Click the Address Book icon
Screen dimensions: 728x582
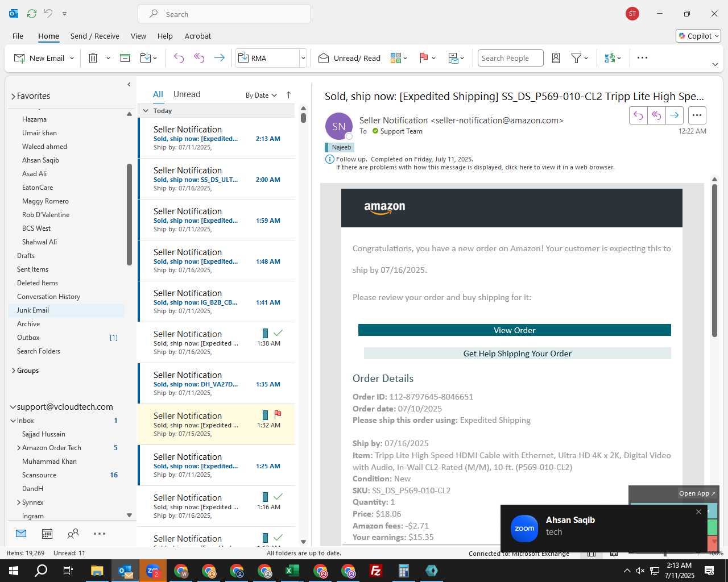[556, 58]
